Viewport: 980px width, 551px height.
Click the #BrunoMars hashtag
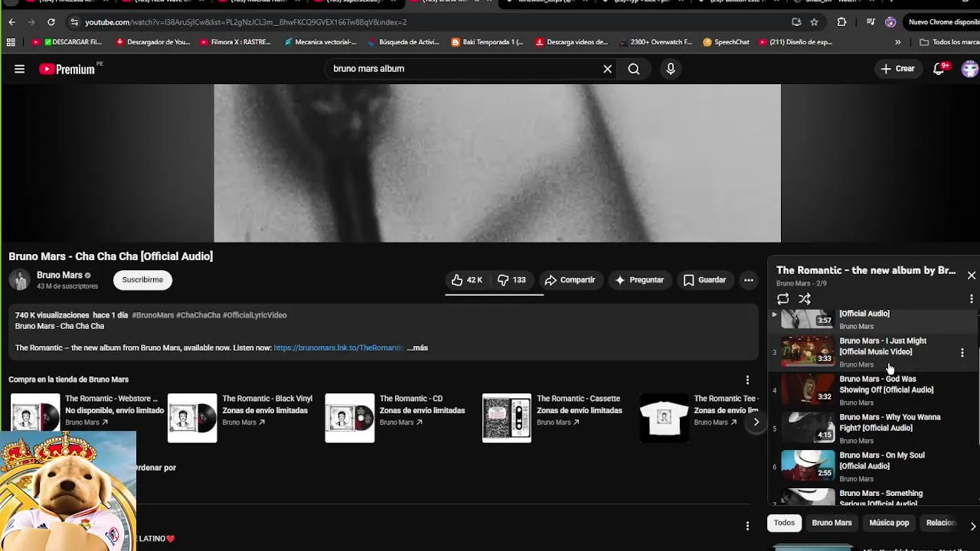click(153, 315)
